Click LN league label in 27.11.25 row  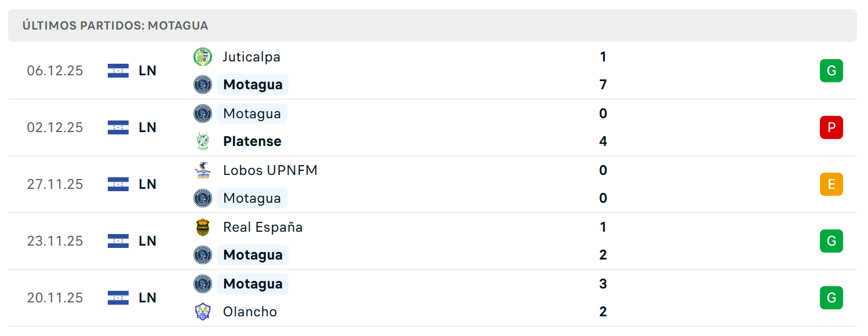tap(148, 184)
